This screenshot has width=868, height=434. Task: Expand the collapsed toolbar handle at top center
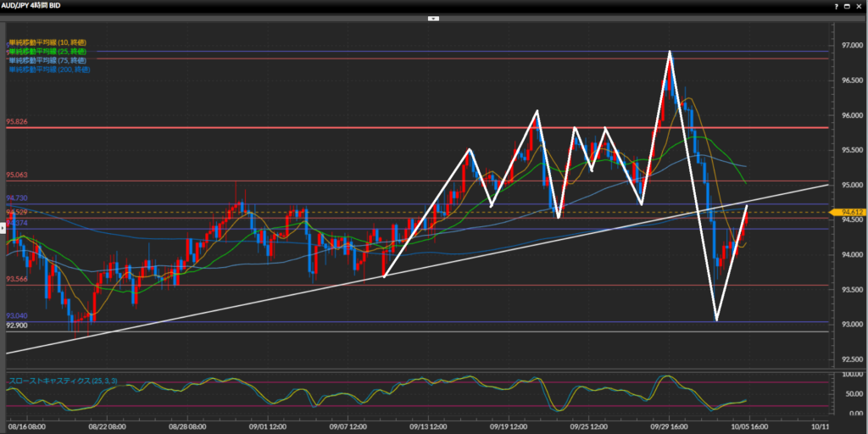click(x=433, y=18)
